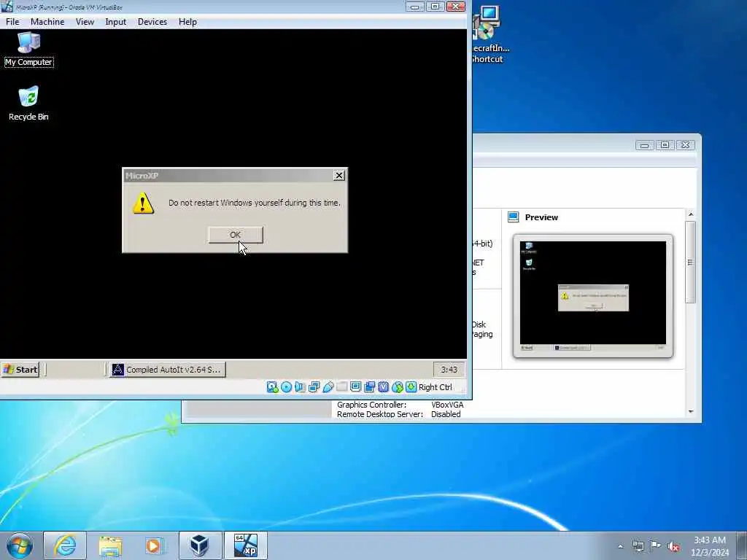
Task: Click VirtualBox Manager details scrollbar thumb
Action: (691, 262)
